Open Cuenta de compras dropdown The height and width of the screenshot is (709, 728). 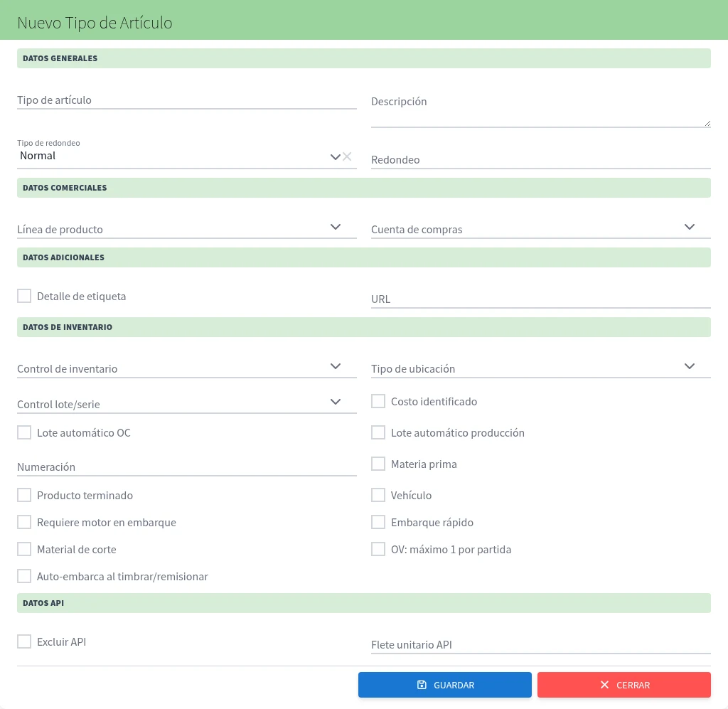tap(690, 227)
